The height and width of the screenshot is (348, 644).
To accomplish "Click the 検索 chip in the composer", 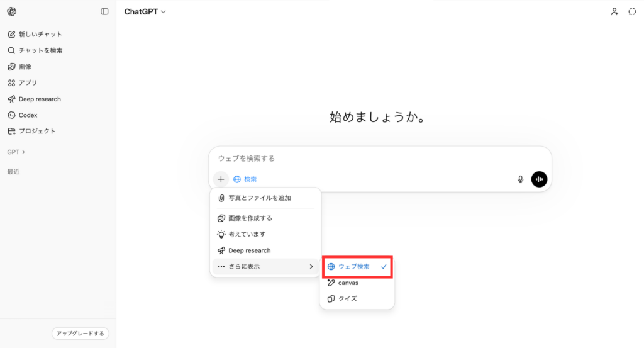I will click(245, 179).
